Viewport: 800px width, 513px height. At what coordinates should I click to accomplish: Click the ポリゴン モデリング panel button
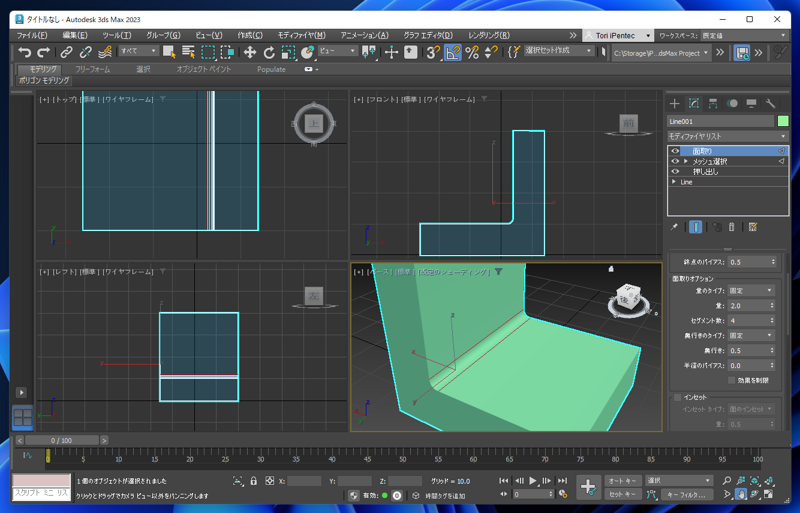44,81
